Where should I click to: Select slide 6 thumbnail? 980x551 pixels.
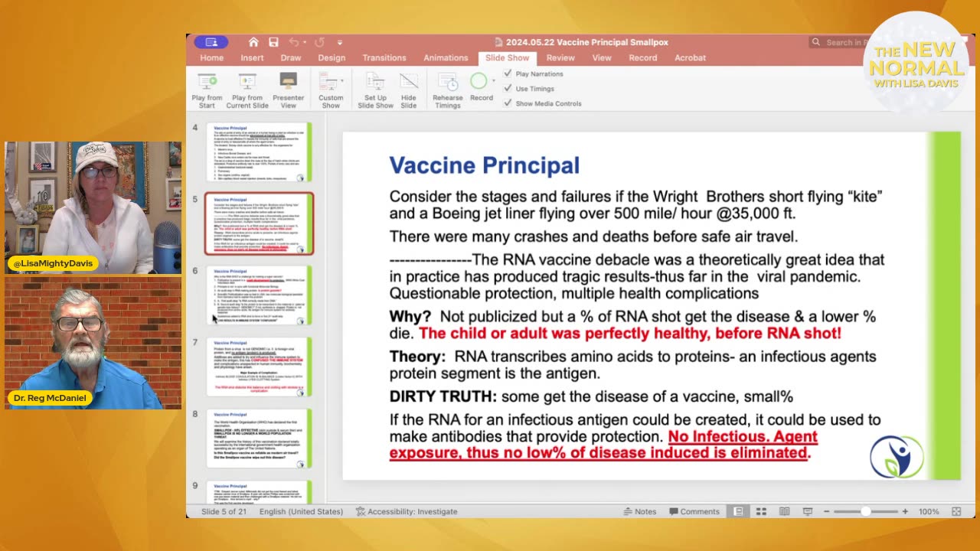(x=259, y=295)
